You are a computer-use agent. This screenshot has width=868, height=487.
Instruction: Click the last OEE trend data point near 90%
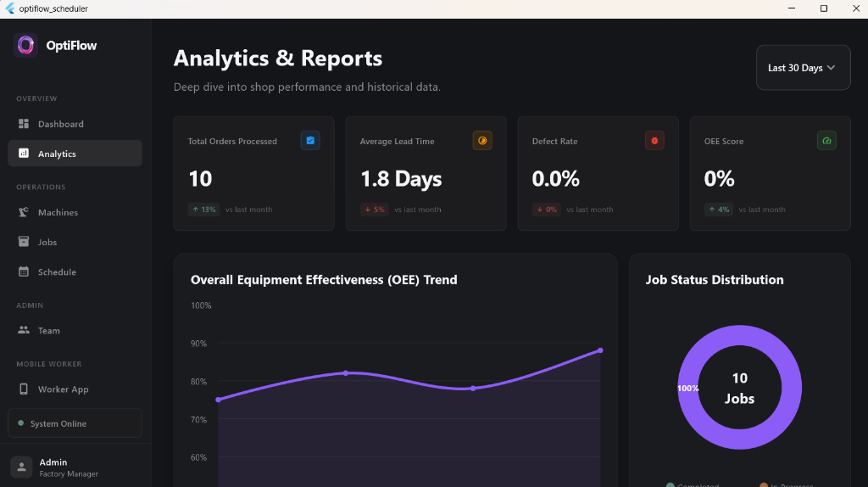pos(601,350)
